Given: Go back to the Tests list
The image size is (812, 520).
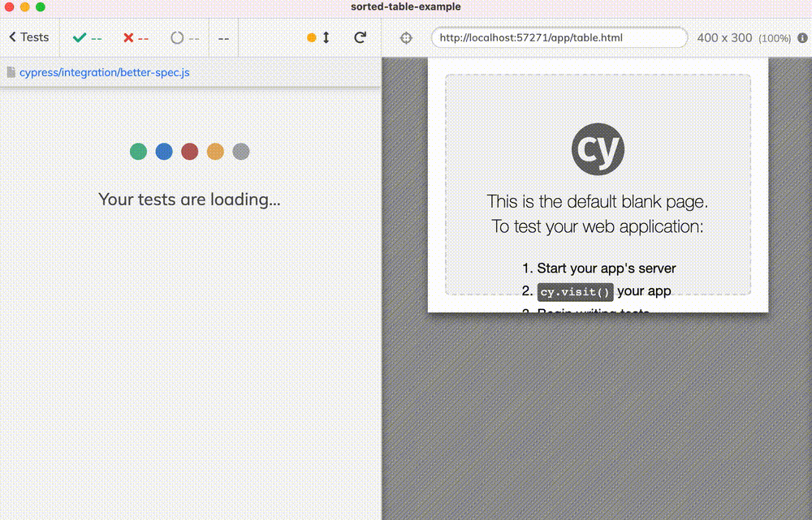Looking at the screenshot, I should [x=29, y=37].
